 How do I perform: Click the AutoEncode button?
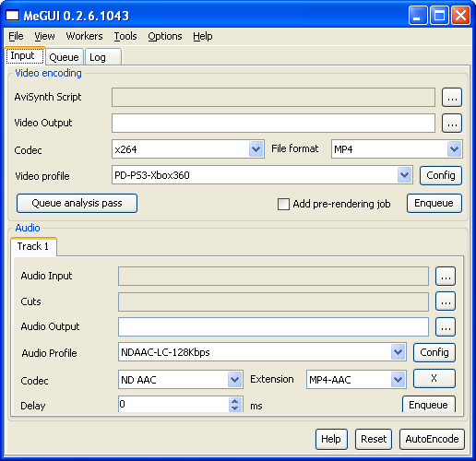432,439
